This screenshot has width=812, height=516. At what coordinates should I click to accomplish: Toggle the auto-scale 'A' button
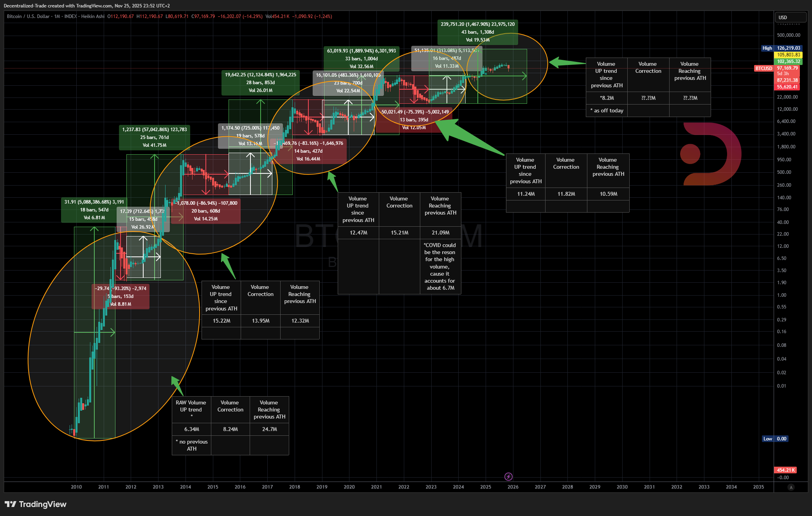click(x=791, y=487)
